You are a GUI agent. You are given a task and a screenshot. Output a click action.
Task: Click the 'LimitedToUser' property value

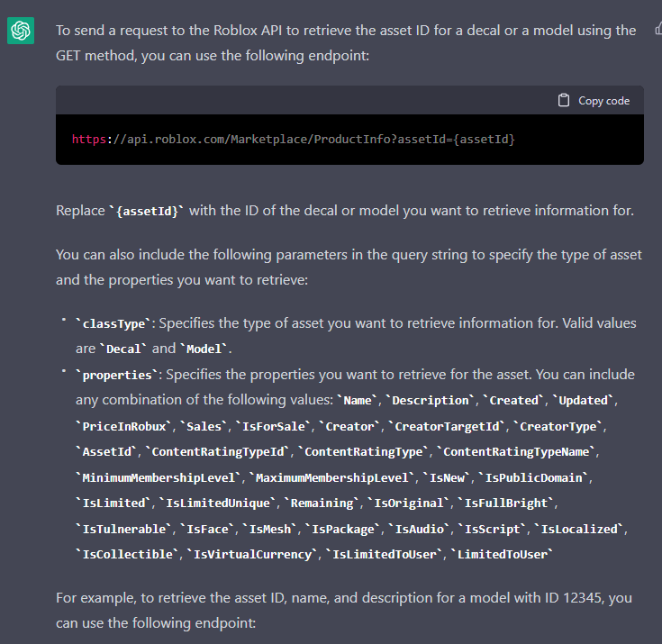coord(502,555)
